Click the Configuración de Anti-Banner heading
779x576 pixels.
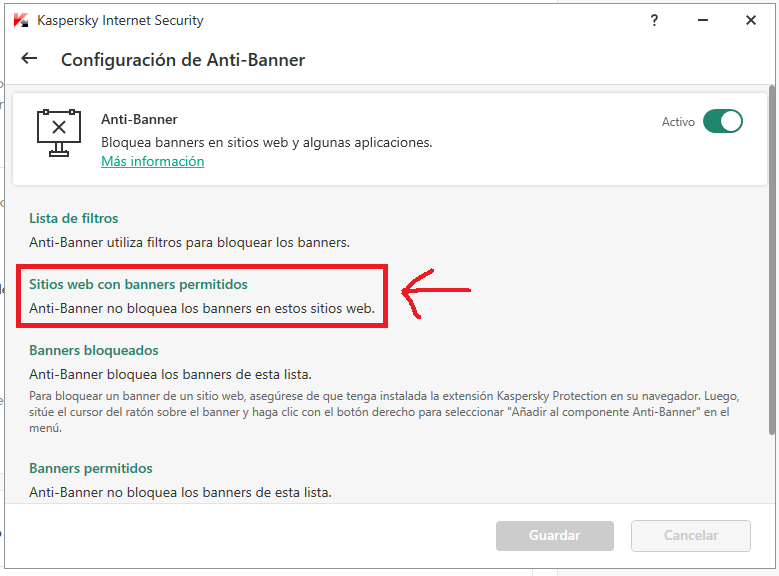(183, 60)
